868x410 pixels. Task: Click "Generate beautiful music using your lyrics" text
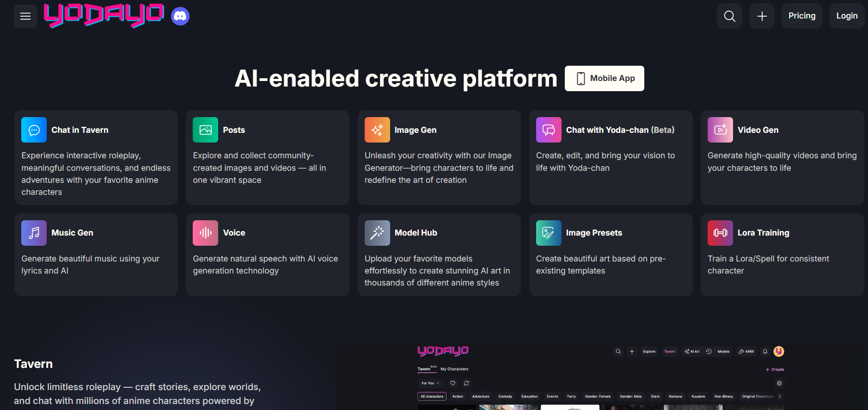point(90,265)
